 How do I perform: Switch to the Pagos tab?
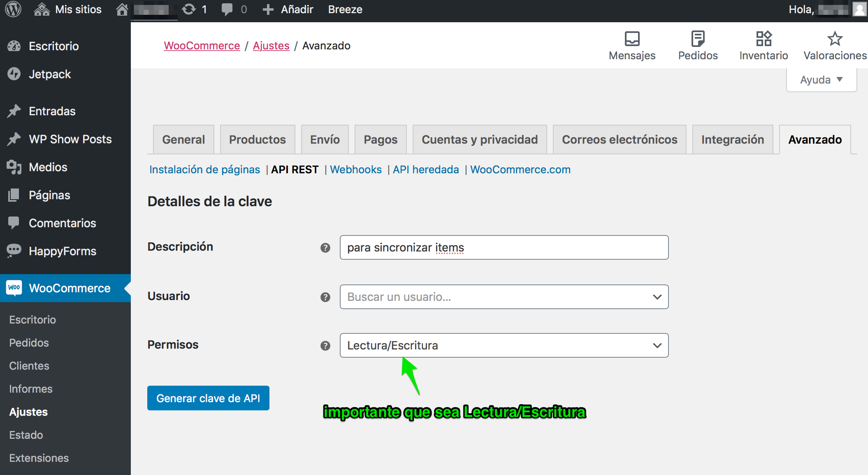(381, 140)
